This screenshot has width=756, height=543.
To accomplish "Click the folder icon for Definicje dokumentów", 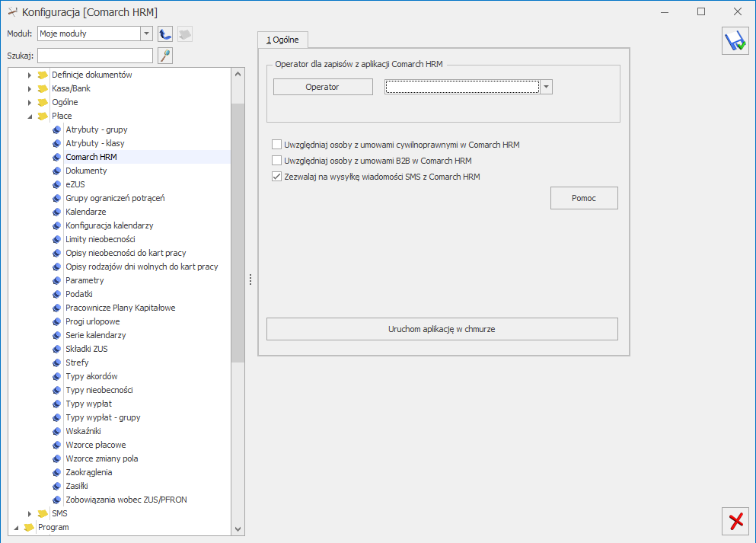I will [43, 75].
